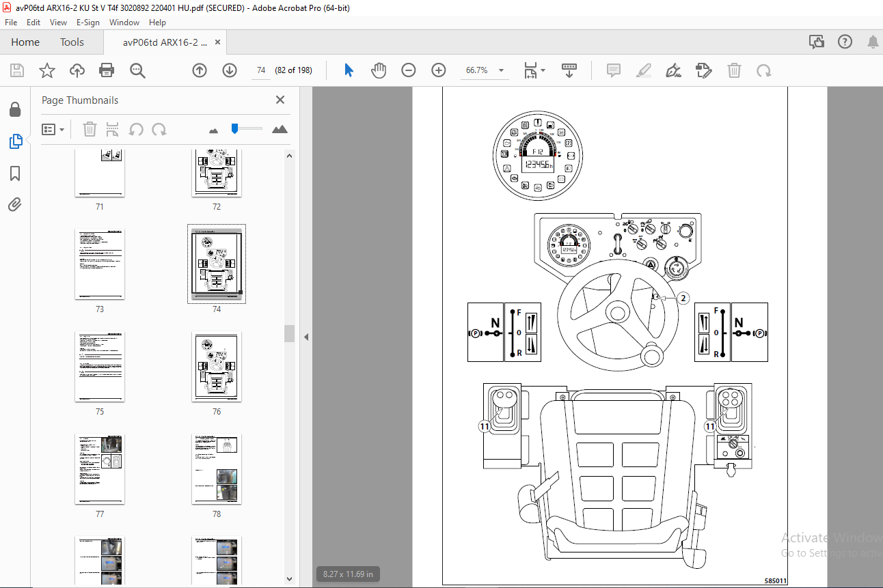Show the page thumbnails panel icon

[15, 142]
